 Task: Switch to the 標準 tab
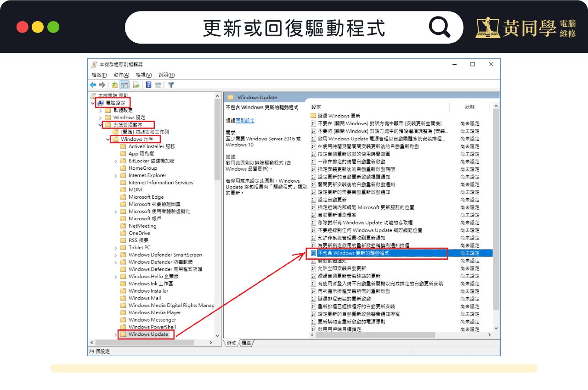(x=247, y=343)
